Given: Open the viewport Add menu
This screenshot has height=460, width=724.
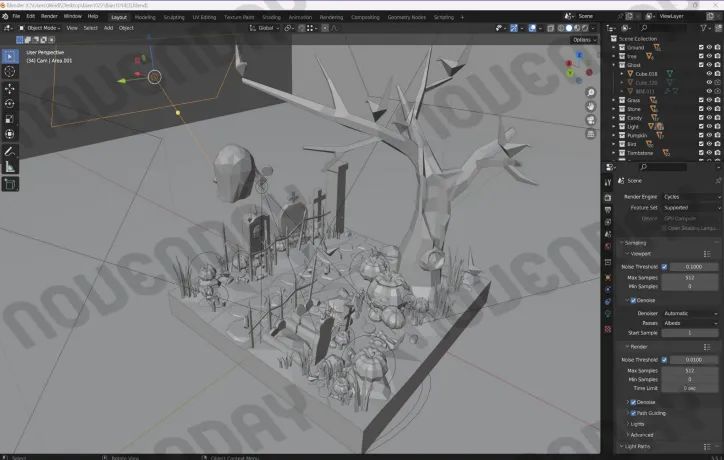Looking at the screenshot, I should (109, 28).
